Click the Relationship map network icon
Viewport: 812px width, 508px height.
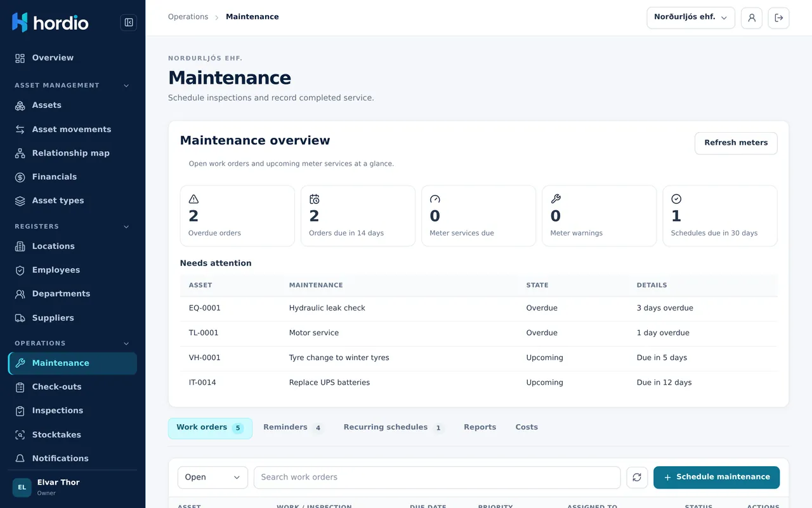(x=20, y=153)
